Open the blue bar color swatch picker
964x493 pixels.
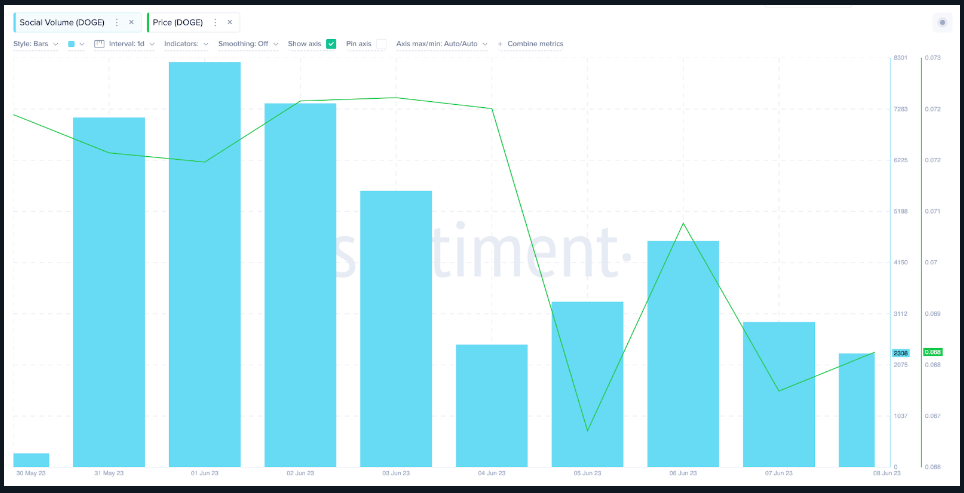pyautogui.click(x=72, y=44)
